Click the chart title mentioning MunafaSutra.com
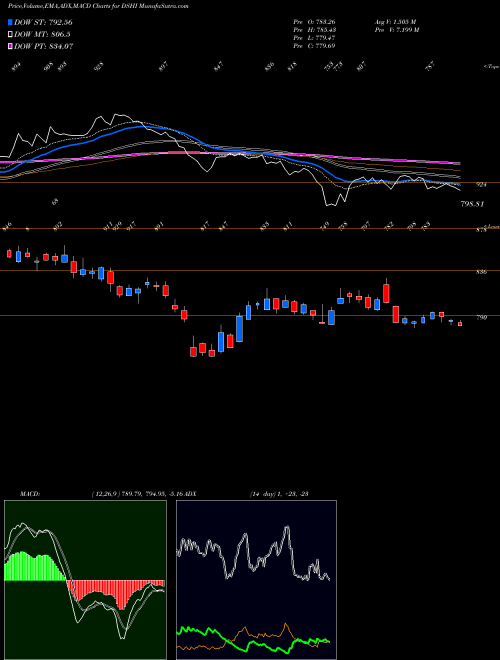500x660 pixels. (98, 6)
